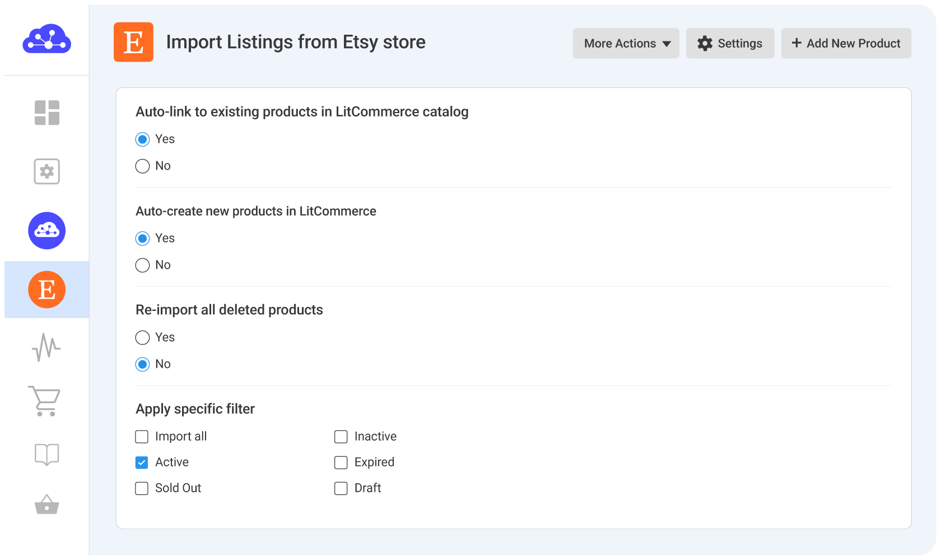The height and width of the screenshot is (560, 941).
Task: Click the Add New Product button
Action: click(x=846, y=44)
